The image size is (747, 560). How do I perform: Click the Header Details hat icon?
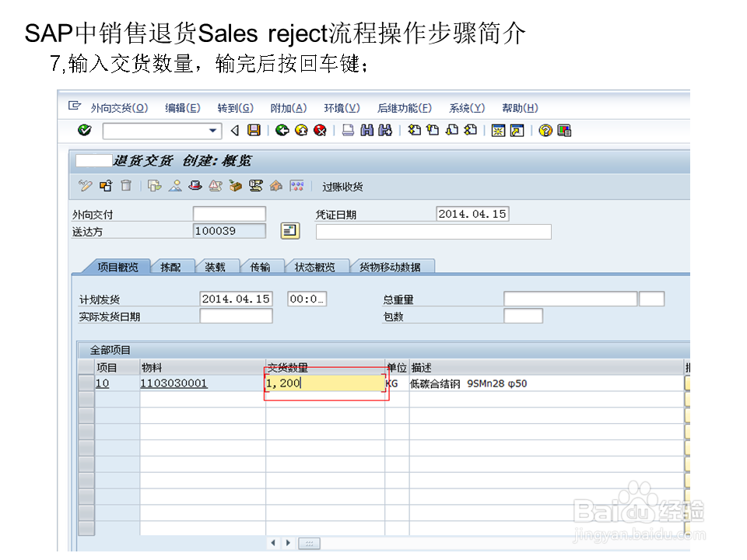(195, 186)
